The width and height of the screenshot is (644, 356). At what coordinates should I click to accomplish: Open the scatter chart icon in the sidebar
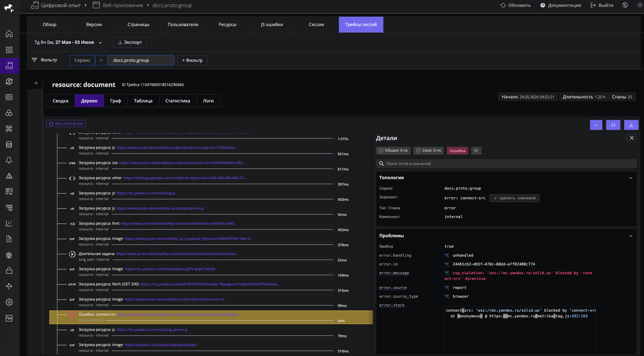click(9, 223)
